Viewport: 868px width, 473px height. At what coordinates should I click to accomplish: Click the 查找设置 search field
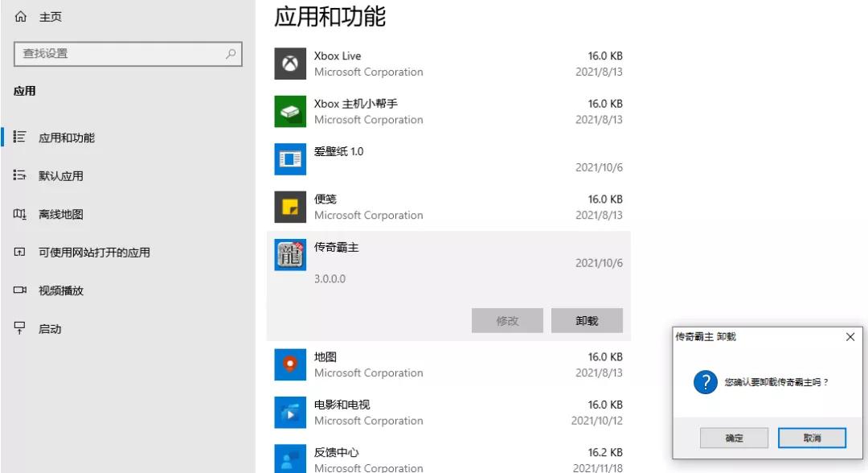click(x=125, y=54)
